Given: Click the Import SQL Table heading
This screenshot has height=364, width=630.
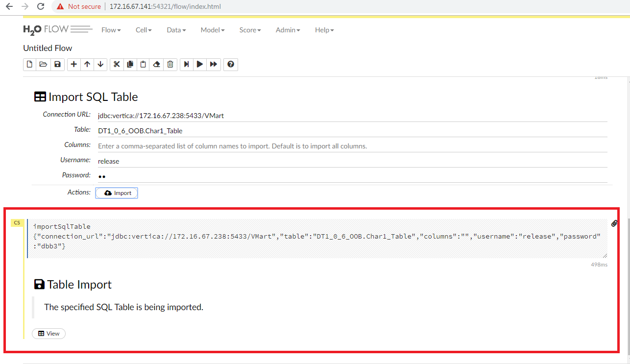Looking at the screenshot, I should pyautogui.click(x=86, y=97).
